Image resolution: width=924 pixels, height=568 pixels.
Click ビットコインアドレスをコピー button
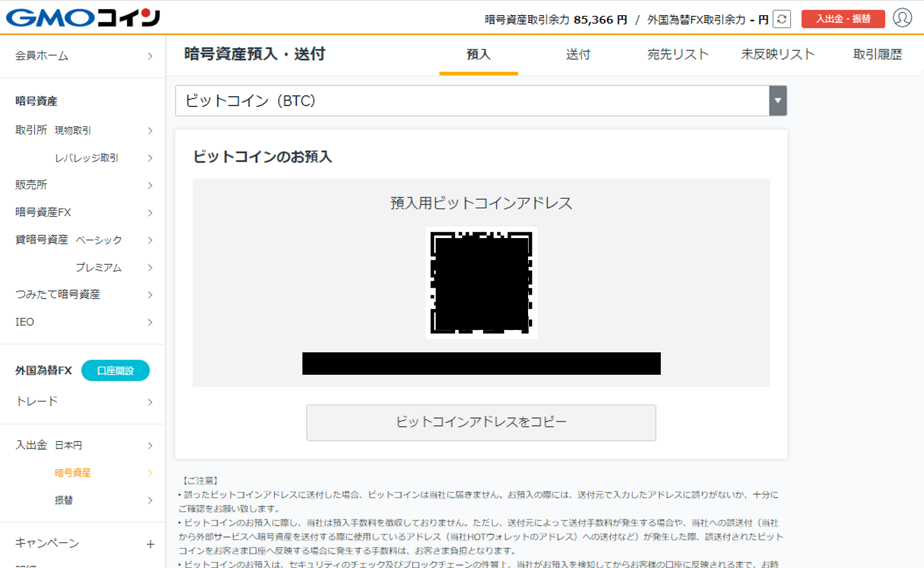click(x=481, y=422)
